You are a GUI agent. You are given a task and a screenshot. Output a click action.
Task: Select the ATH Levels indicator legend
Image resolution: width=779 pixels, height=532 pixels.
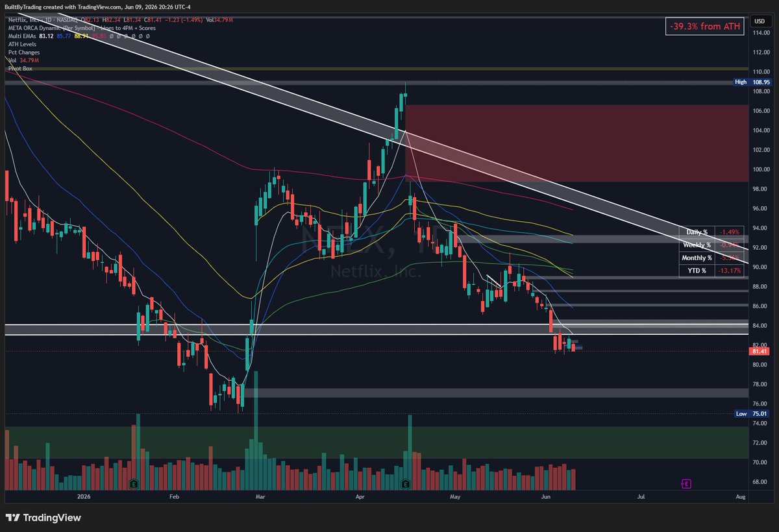21,44
